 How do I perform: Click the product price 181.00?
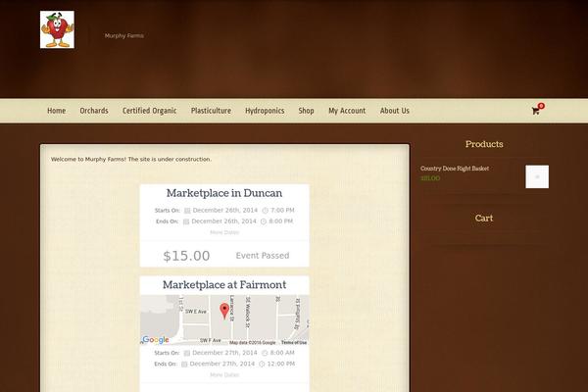point(430,178)
